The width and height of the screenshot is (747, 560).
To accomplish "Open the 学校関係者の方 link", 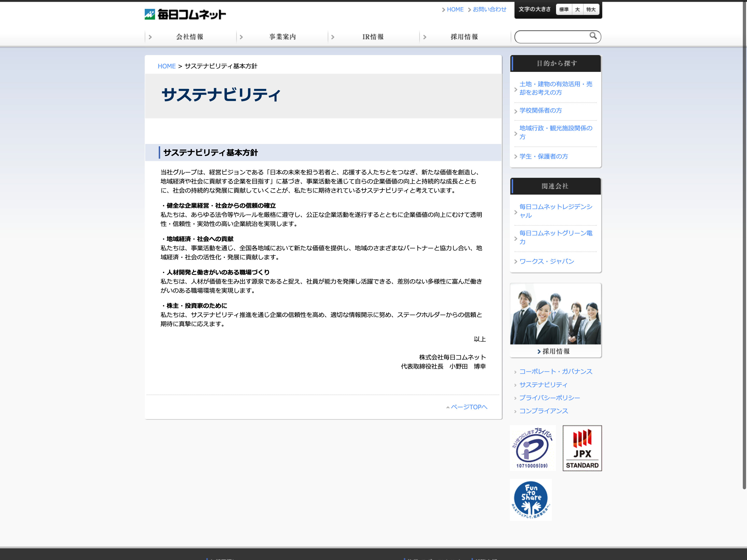I will click(x=540, y=110).
